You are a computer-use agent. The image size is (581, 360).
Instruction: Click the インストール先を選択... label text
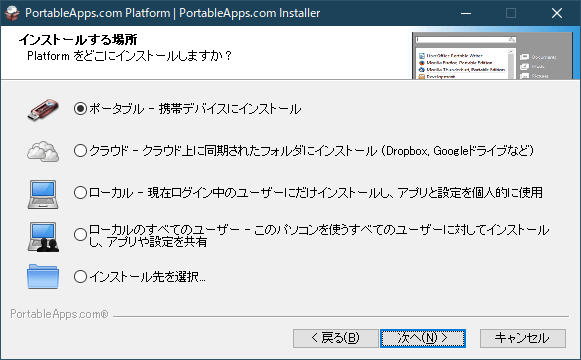pos(147,277)
